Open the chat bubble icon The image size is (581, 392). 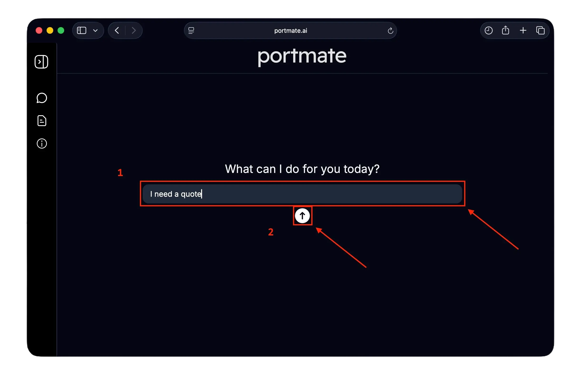point(42,98)
